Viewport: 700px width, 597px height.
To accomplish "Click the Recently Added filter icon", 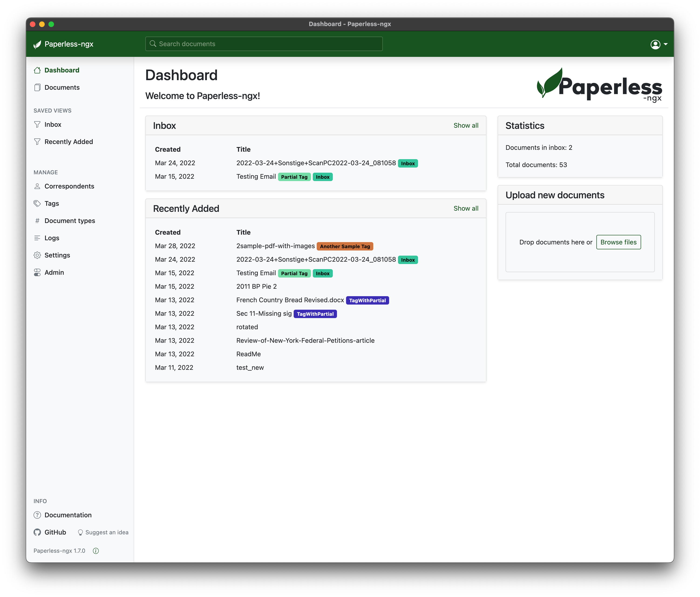I will click(37, 142).
